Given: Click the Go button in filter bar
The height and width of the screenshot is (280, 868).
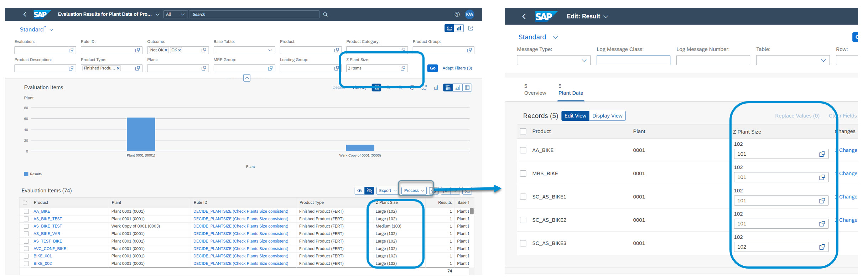Looking at the screenshot, I should 432,68.
